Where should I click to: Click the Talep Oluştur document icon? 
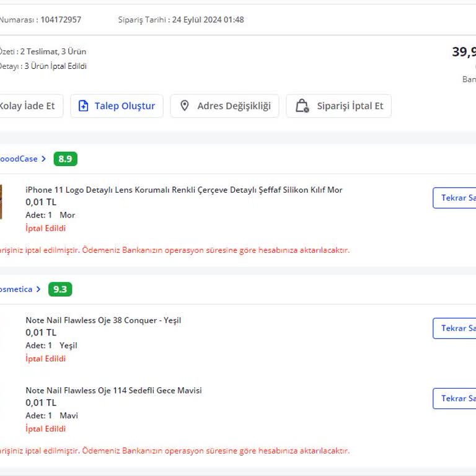pyautogui.click(x=83, y=106)
